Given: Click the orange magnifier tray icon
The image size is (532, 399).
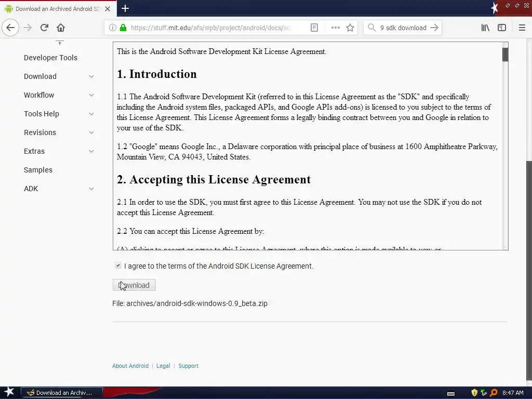Looking at the screenshot, I should click(x=494, y=393).
